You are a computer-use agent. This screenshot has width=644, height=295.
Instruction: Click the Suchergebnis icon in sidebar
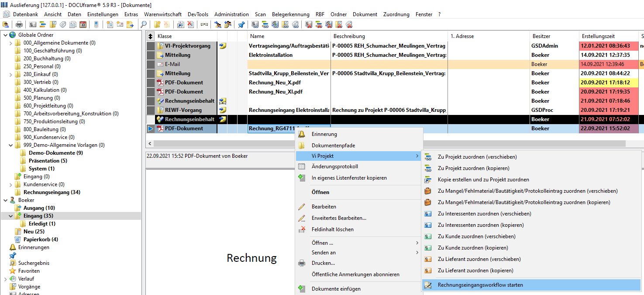click(x=13, y=263)
